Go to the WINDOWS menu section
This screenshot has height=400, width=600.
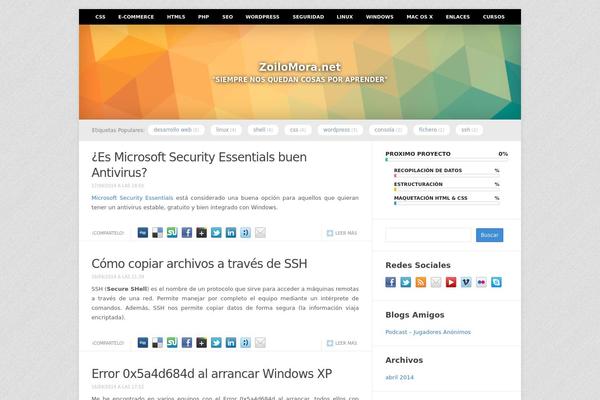(x=380, y=17)
